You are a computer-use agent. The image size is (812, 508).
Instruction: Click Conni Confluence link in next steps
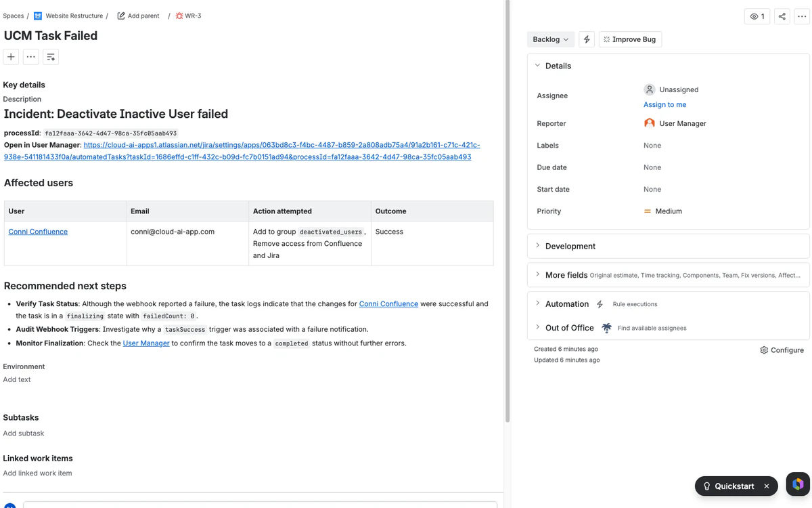click(388, 304)
